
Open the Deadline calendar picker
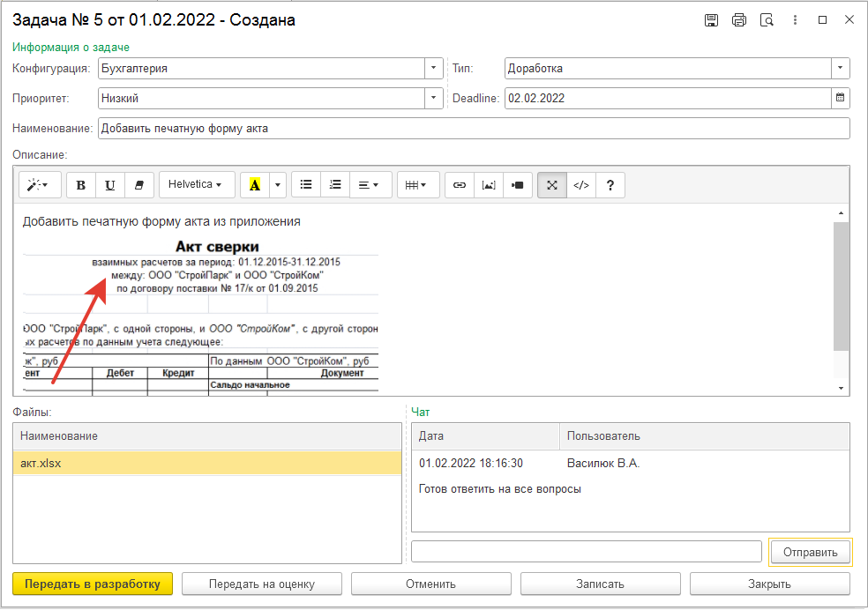point(840,98)
